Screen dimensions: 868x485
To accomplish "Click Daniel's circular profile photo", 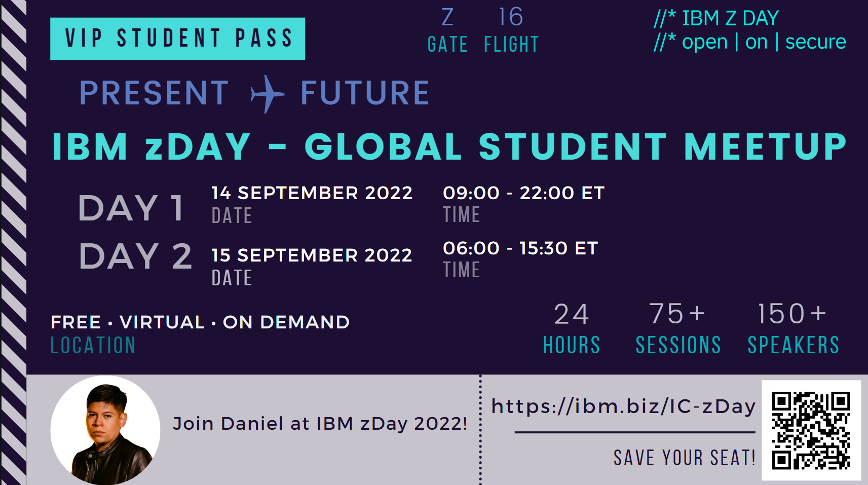I will (105, 430).
